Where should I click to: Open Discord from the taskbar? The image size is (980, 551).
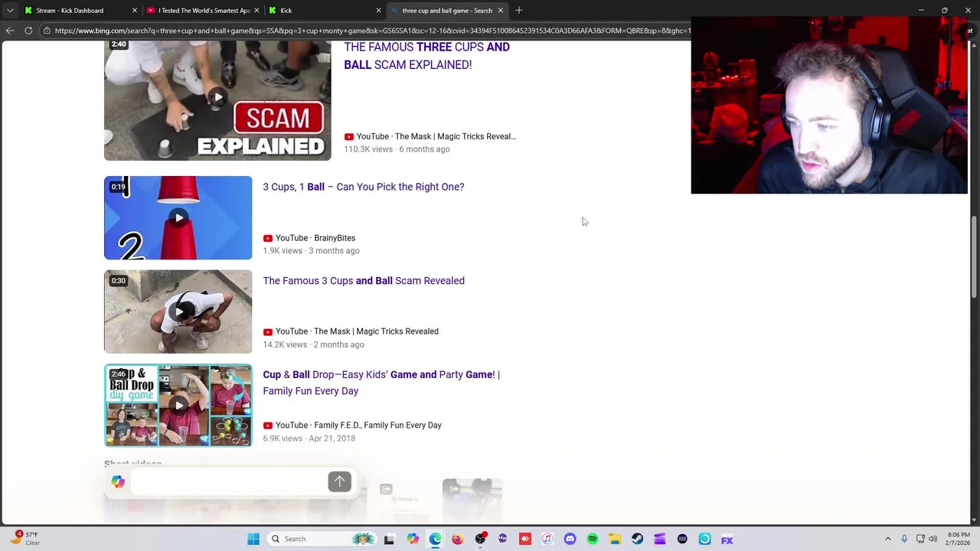pos(570,539)
